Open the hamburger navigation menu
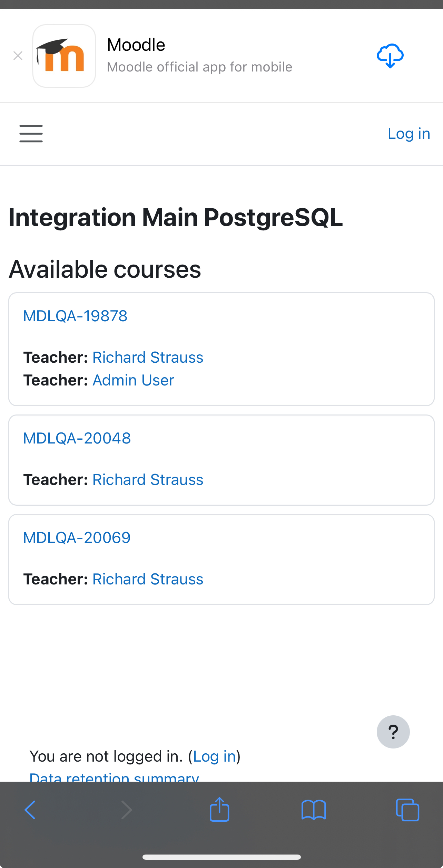The width and height of the screenshot is (443, 868). (x=31, y=134)
